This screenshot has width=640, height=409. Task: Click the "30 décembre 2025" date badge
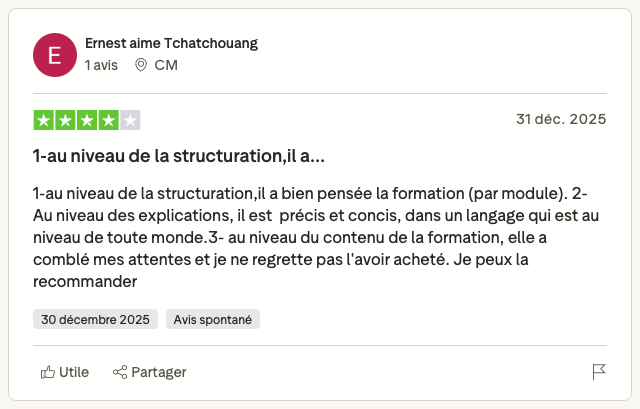(x=96, y=319)
